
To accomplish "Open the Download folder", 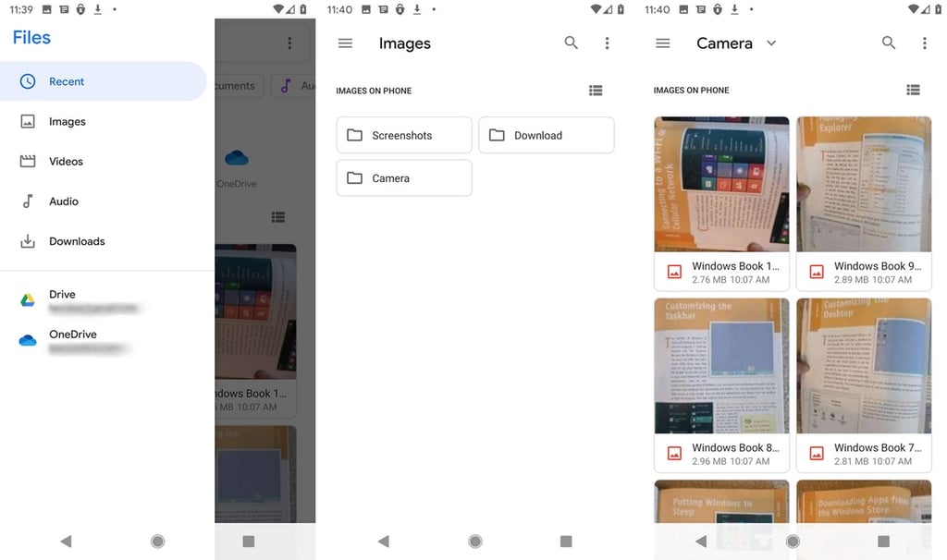I will point(546,135).
